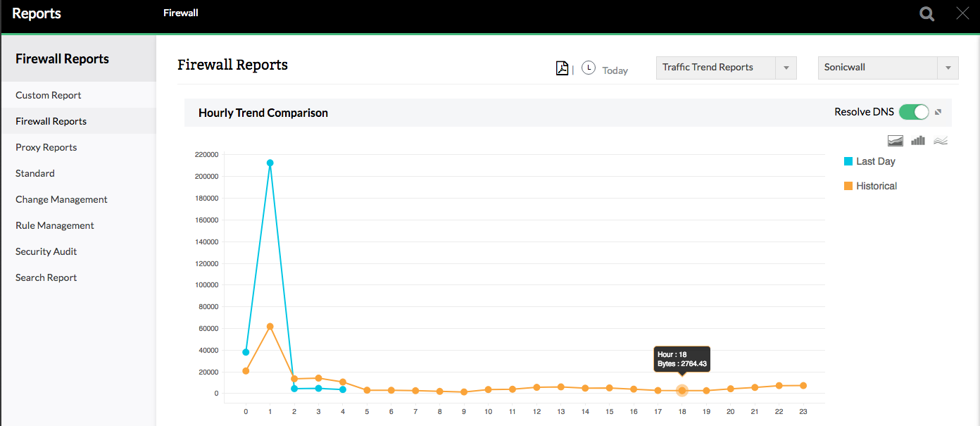Open the search icon in header
Image resolution: width=980 pixels, height=426 pixels.
pyautogui.click(x=926, y=13)
